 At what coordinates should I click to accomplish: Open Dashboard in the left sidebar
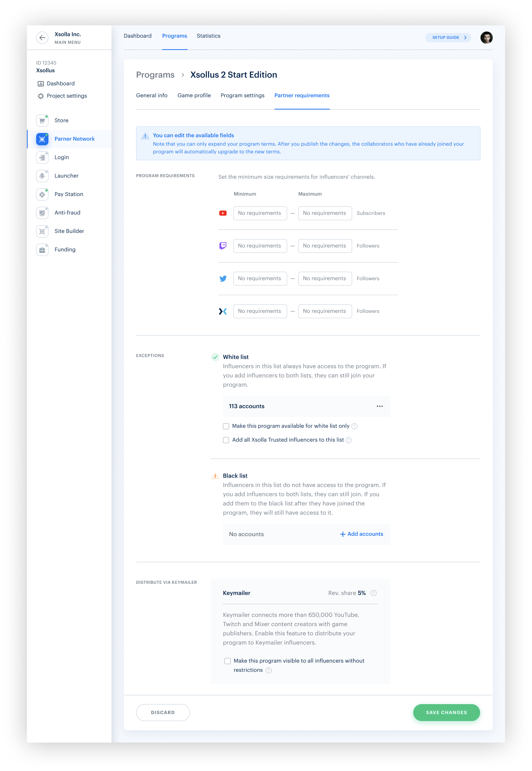click(x=61, y=84)
